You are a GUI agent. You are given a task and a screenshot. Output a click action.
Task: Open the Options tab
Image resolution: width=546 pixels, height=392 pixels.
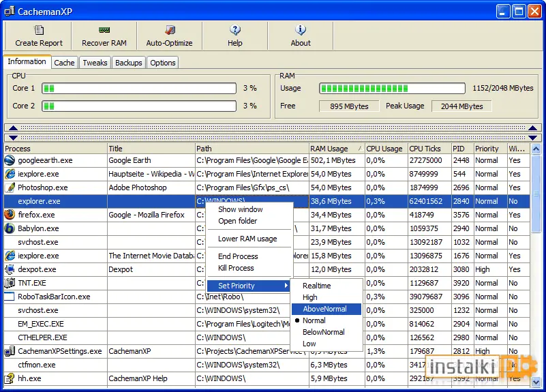163,63
